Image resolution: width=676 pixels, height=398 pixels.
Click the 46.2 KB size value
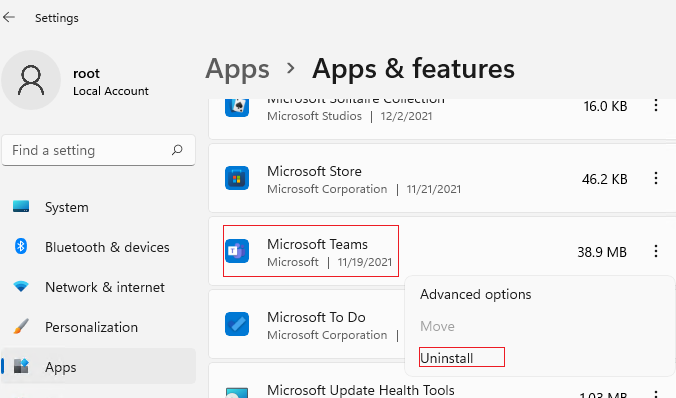605,179
